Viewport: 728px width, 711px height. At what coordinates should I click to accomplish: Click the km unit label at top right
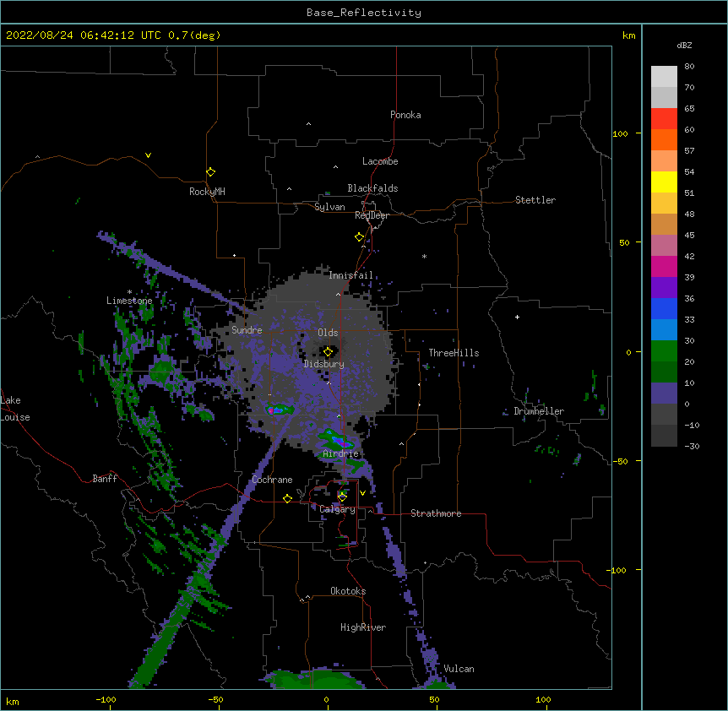pyautogui.click(x=628, y=35)
